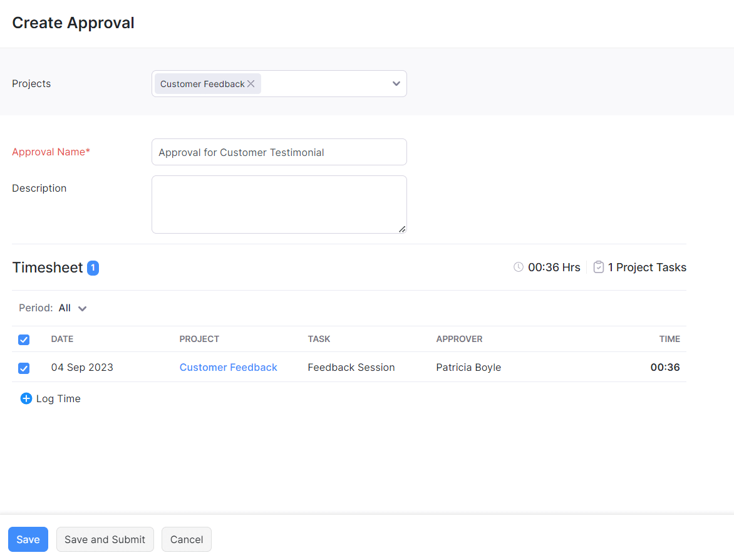Click the Log Time action
Screen dimensions: 734x560
[x=58, y=398]
